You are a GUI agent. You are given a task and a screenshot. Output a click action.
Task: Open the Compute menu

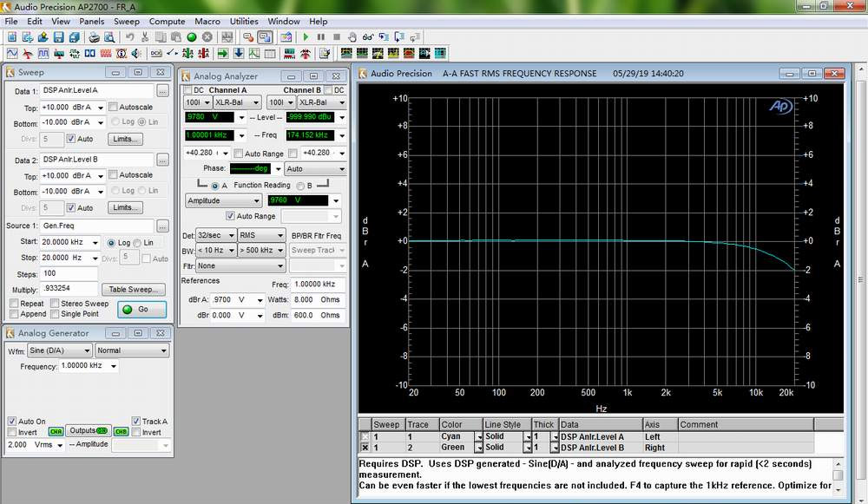click(x=168, y=21)
